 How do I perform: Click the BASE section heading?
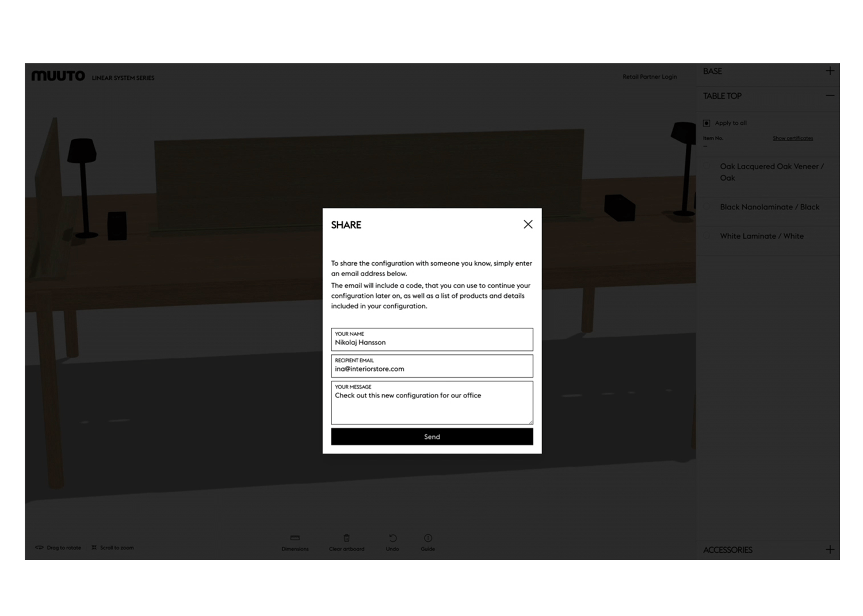coord(712,71)
